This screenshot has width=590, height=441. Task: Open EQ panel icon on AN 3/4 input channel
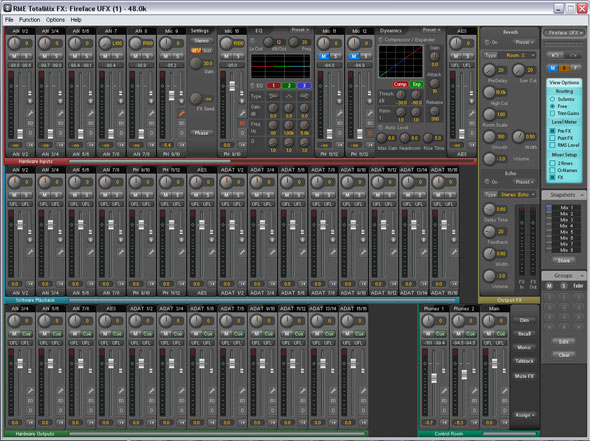click(61, 123)
